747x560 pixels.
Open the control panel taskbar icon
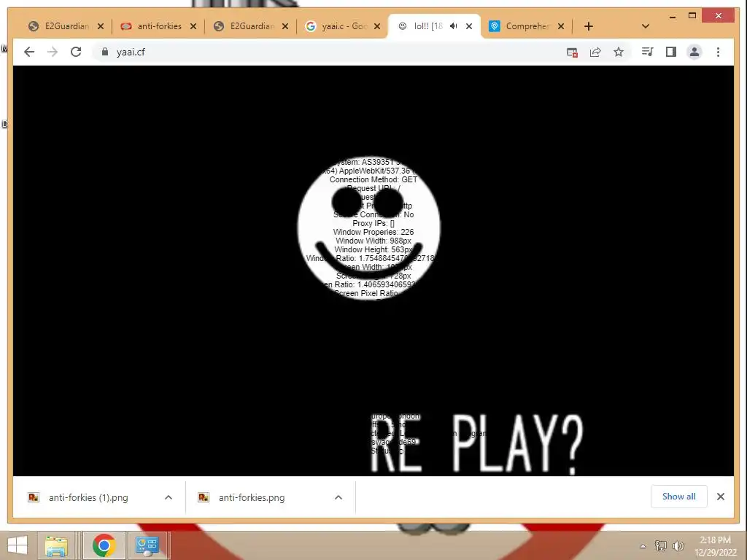point(147,545)
